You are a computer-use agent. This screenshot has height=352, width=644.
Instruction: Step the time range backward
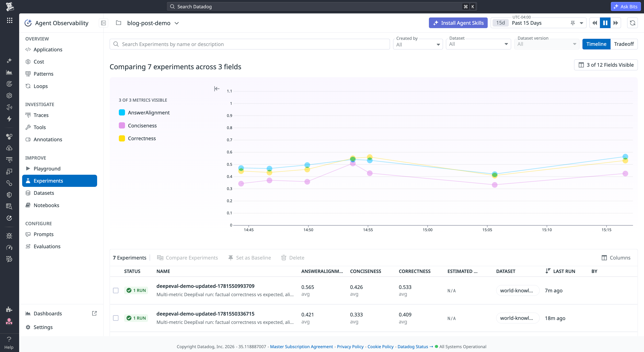[595, 23]
